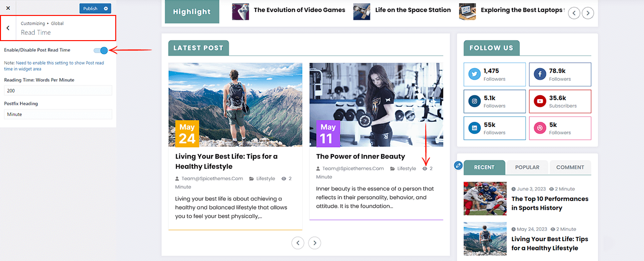Click the LinkedIn followers icon
The height and width of the screenshot is (261, 644).
point(475,128)
